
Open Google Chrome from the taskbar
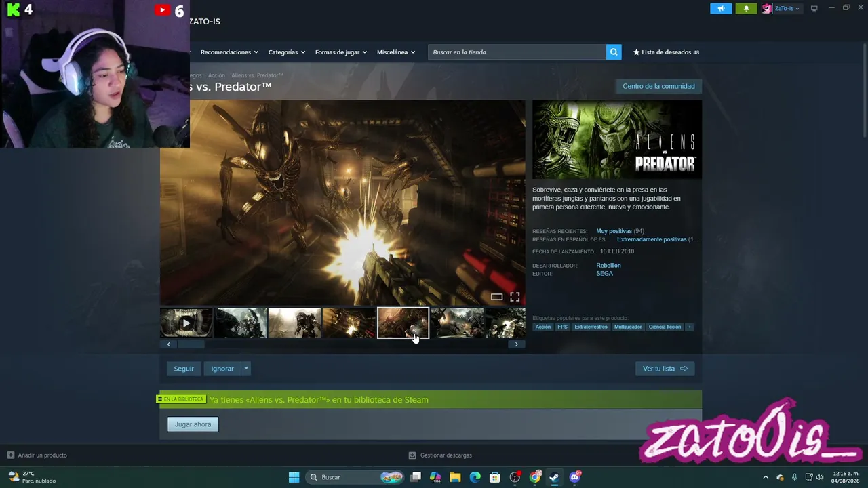click(535, 477)
